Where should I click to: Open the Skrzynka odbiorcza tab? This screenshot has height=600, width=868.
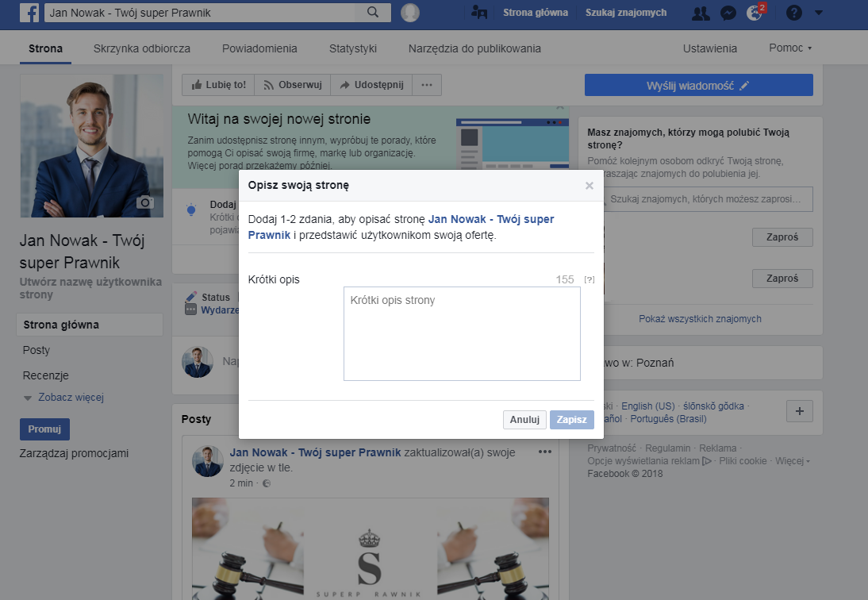pos(142,48)
